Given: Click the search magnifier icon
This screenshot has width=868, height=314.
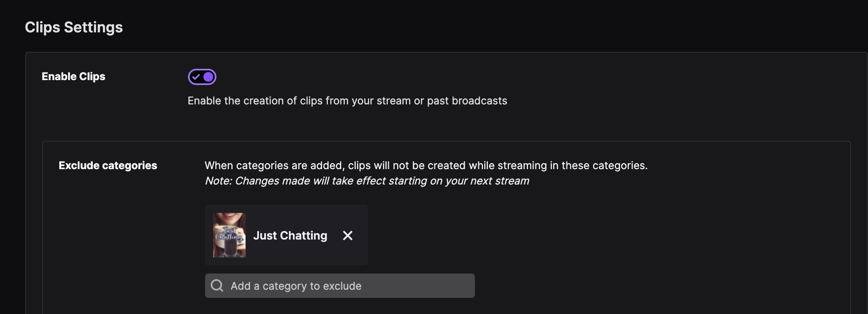Looking at the screenshot, I should click(x=217, y=286).
